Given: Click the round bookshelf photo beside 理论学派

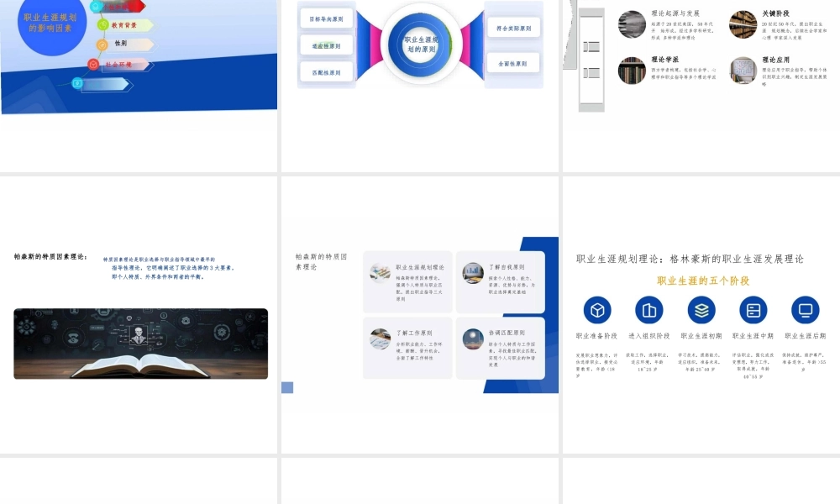Looking at the screenshot, I should (633, 71).
